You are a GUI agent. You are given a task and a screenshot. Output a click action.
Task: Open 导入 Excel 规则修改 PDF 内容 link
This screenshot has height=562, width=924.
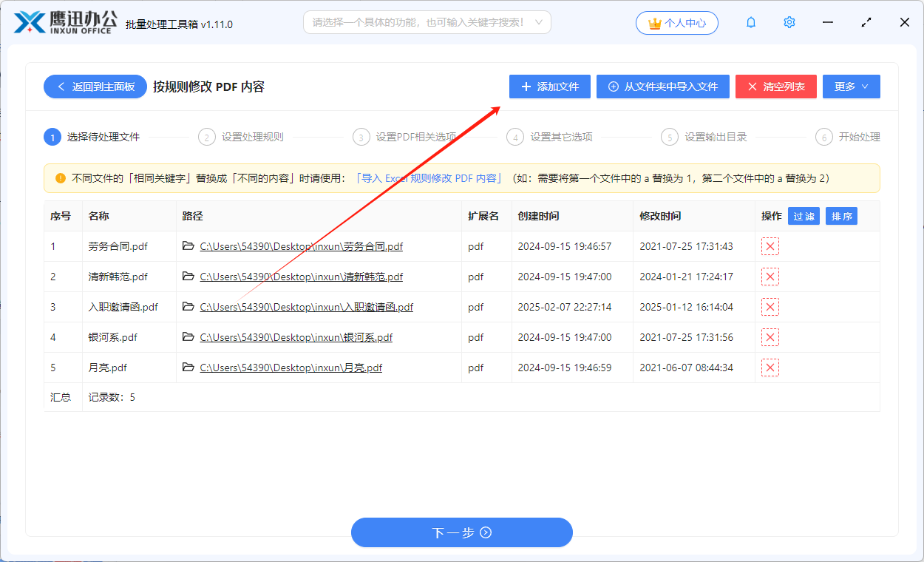tap(429, 178)
